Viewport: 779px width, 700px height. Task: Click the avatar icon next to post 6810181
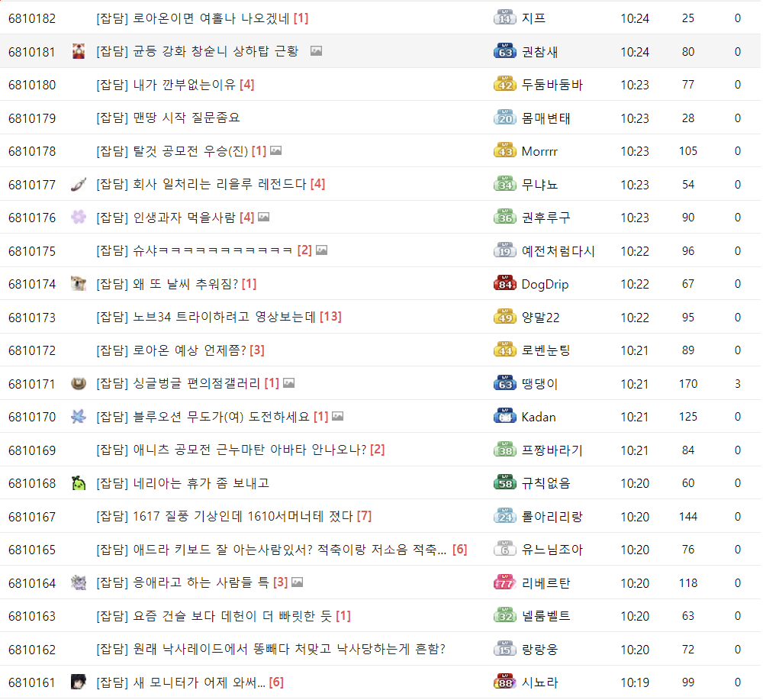pyautogui.click(x=78, y=52)
